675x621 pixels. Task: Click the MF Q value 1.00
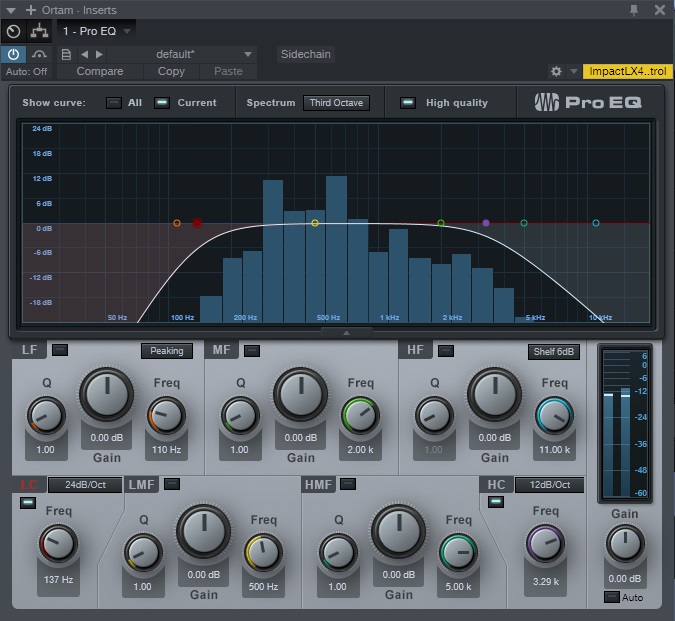click(x=239, y=450)
